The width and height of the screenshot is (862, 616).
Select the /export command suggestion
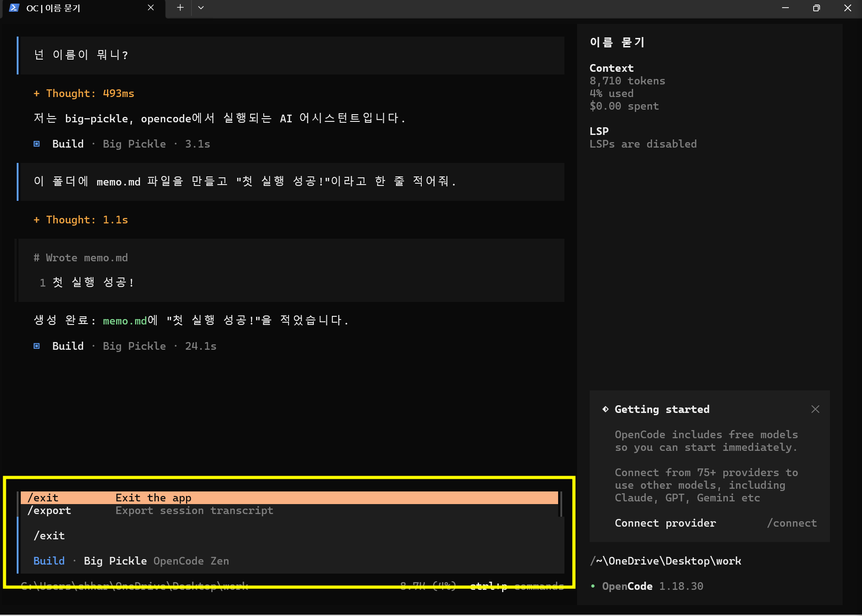(289, 510)
